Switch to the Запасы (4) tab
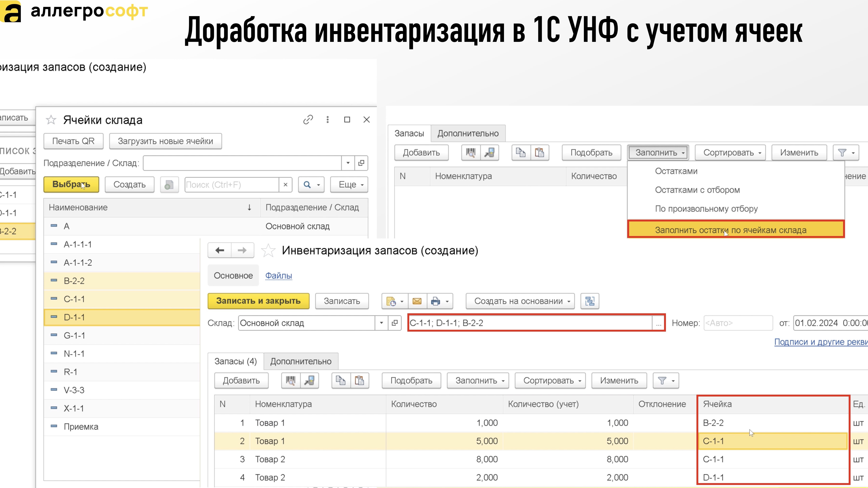Screen dimensions: 868x488 click(235, 361)
